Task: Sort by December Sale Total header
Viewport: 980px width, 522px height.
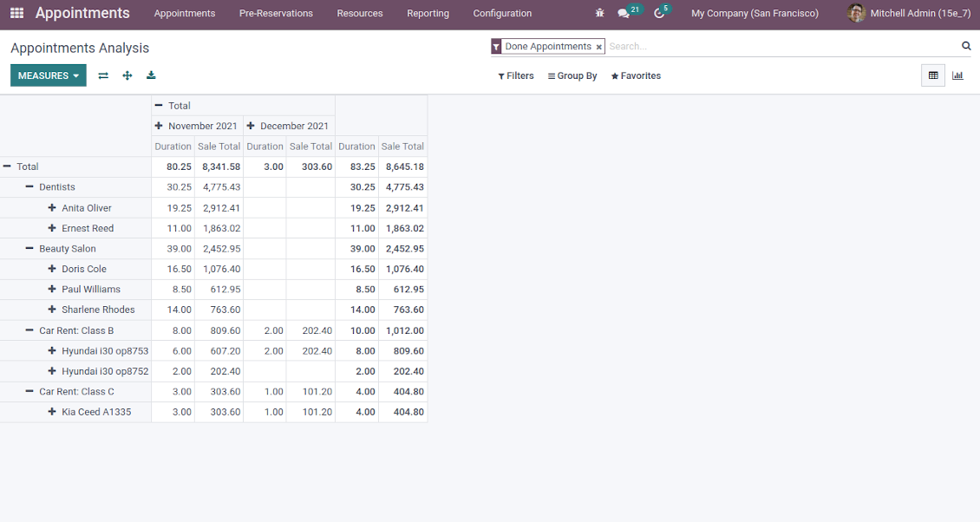Action: click(x=310, y=147)
